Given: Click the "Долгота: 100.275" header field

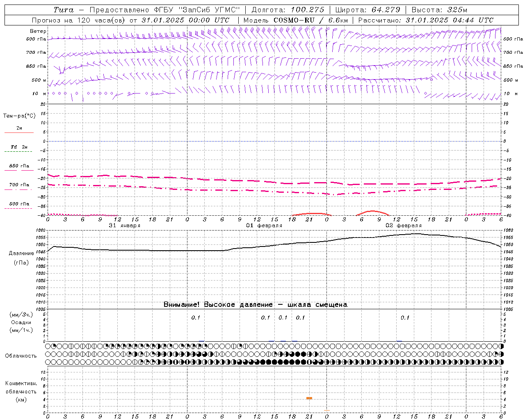Looking at the screenshot, I should 288,10.
